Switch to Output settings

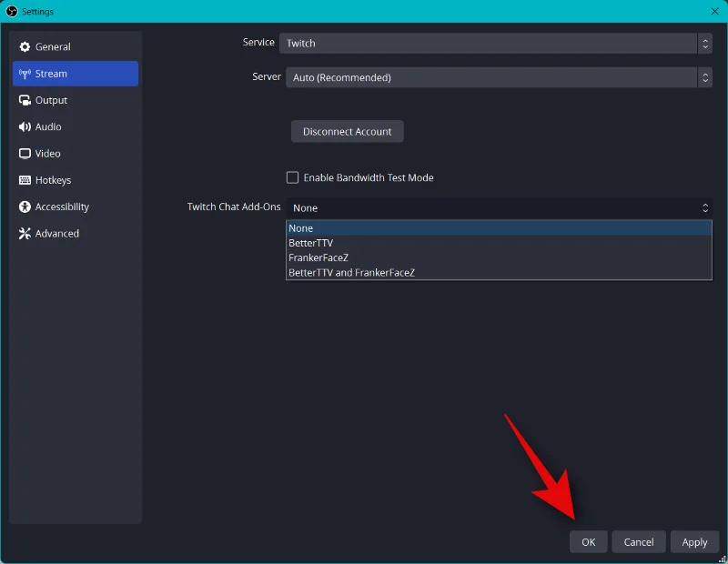point(76,100)
